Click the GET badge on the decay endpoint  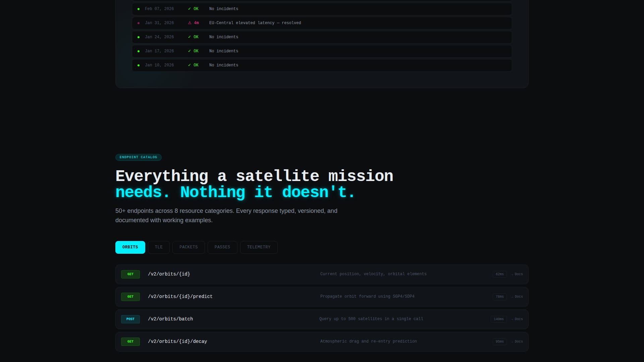click(130, 342)
